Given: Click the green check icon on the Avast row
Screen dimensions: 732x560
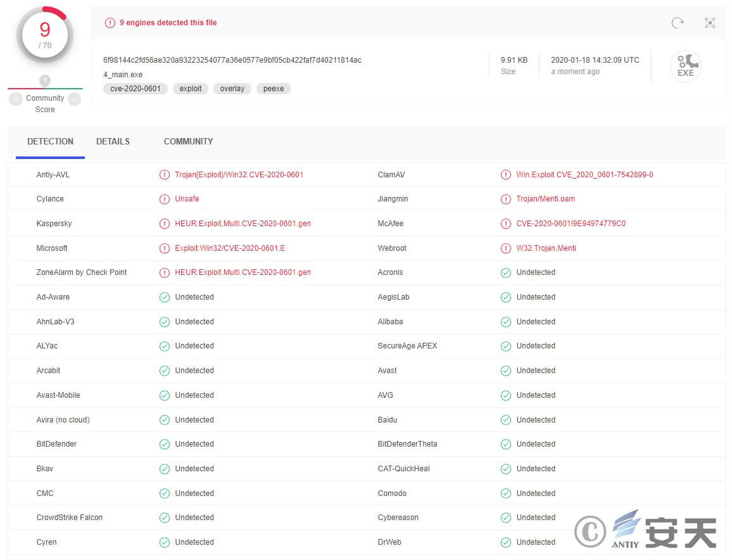Looking at the screenshot, I should pos(505,371).
